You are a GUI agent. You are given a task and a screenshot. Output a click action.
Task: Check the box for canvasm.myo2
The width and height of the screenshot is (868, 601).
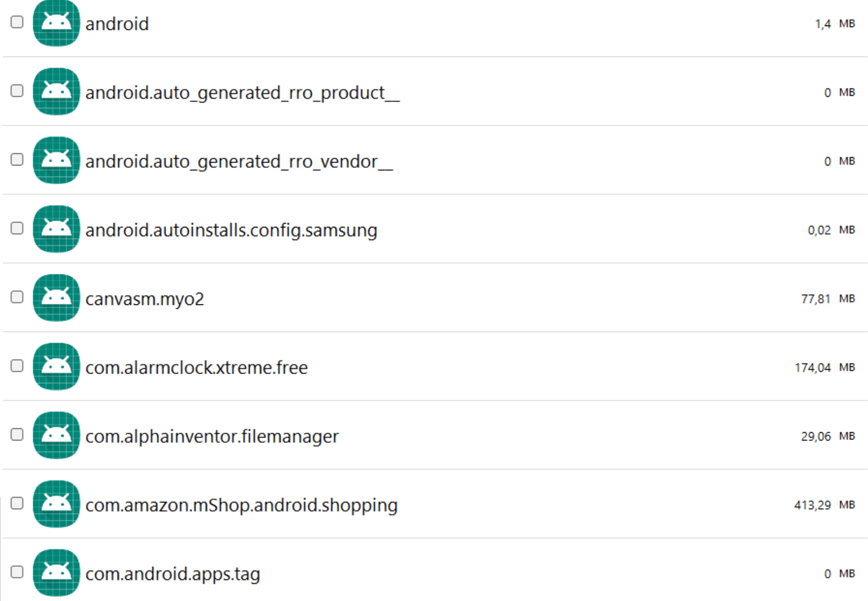pyautogui.click(x=17, y=297)
